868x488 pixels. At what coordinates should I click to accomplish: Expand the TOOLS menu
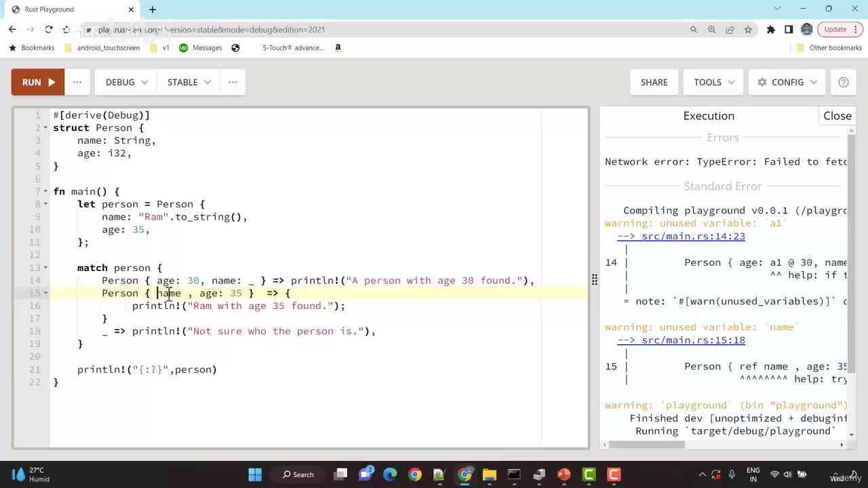click(x=714, y=82)
